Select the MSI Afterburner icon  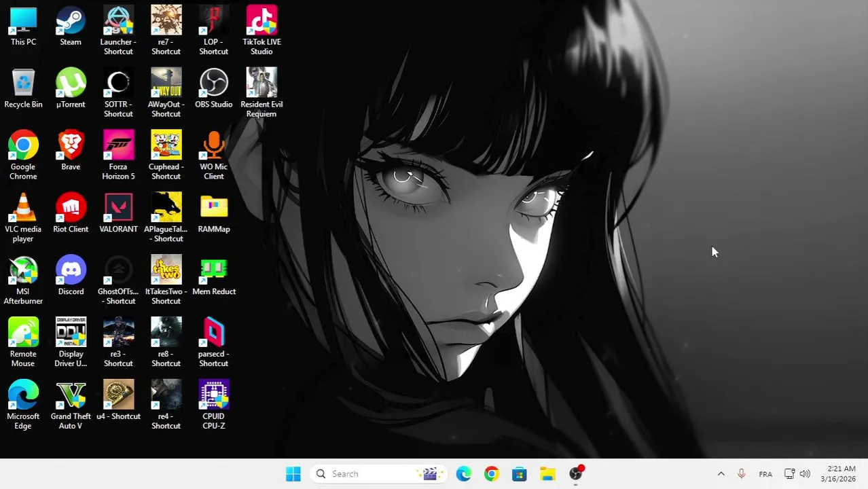[23, 280]
